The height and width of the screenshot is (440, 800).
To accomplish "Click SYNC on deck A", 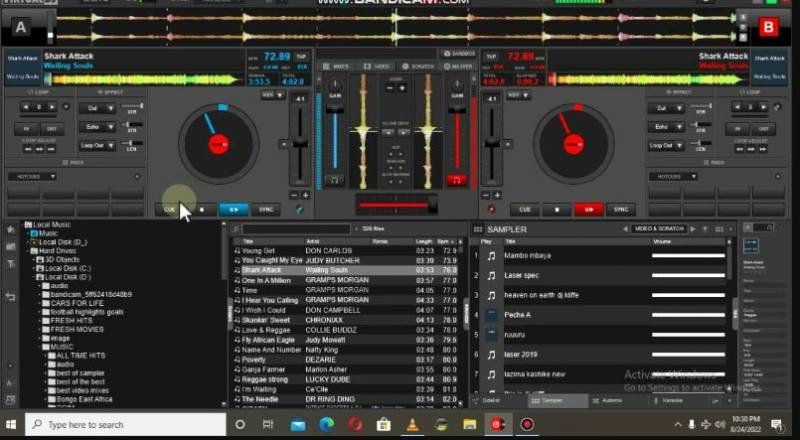I will [266, 209].
